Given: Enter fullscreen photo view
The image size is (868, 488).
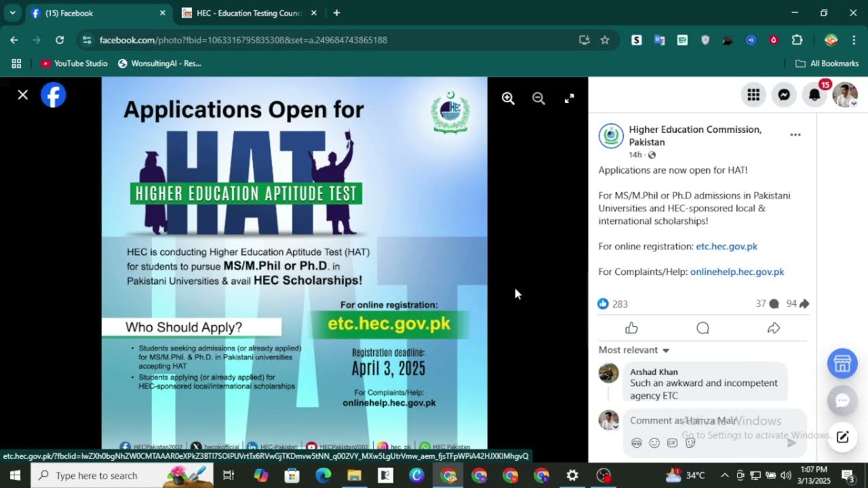Looking at the screenshot, I should pos(570,98).
